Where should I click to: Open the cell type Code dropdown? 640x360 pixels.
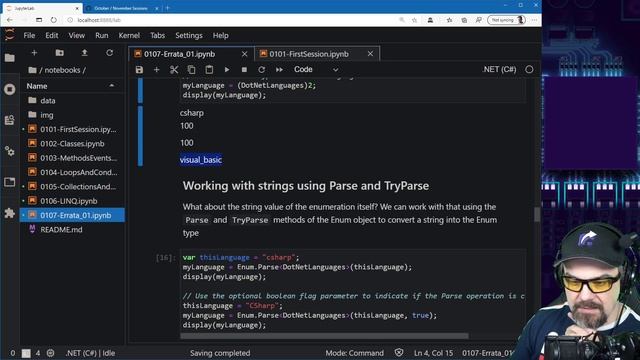pos(316,70)
